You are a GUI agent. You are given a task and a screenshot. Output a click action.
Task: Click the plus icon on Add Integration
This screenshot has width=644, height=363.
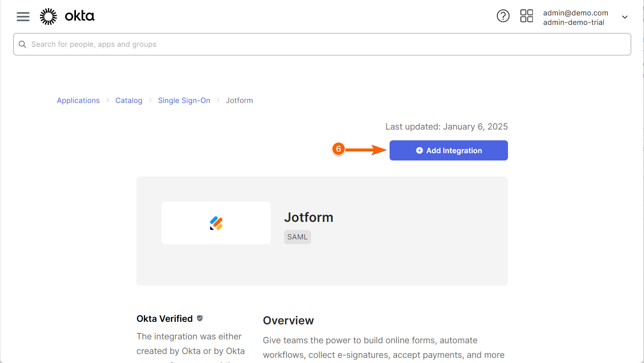(419, 151)
